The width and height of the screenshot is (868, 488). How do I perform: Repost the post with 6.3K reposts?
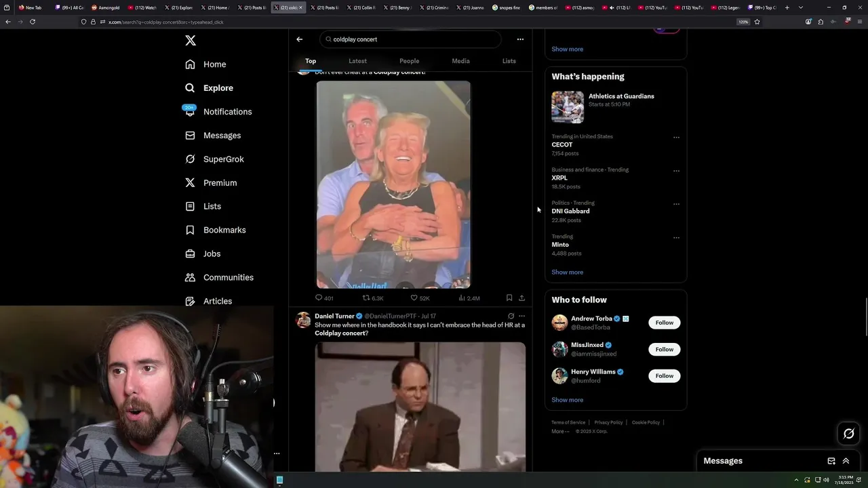(373, 298)
